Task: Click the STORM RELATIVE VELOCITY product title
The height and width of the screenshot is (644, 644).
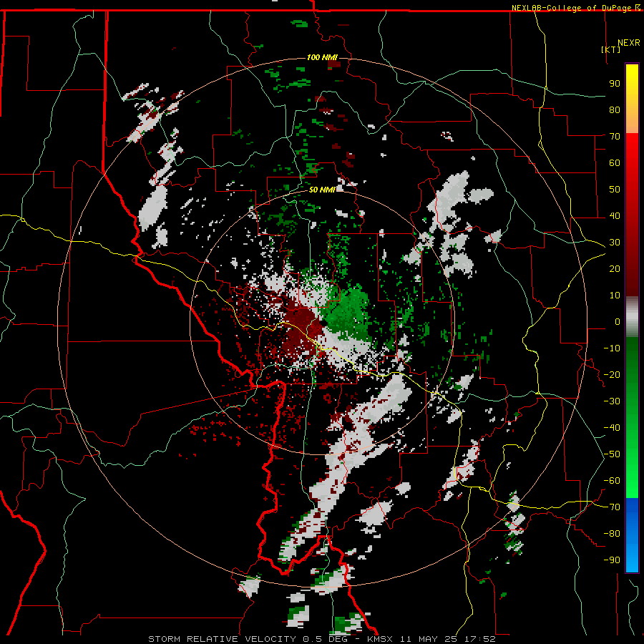Action: click(222, 639)
